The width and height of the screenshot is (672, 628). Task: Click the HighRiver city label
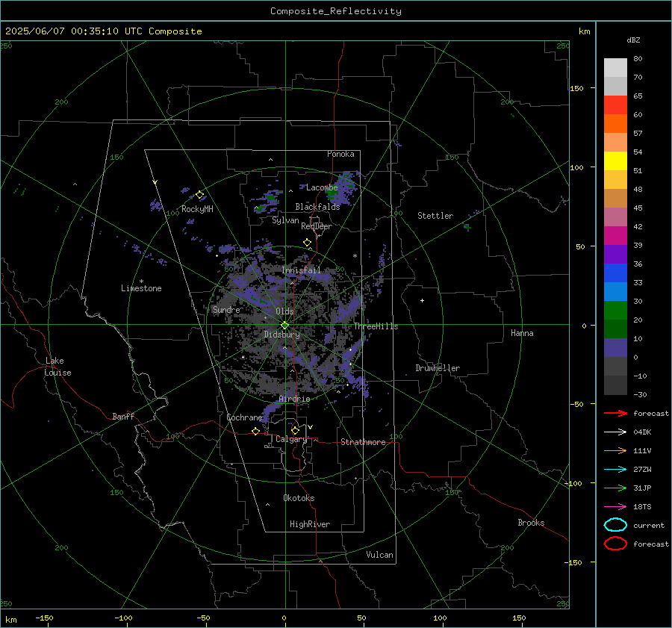coord(310,524)
